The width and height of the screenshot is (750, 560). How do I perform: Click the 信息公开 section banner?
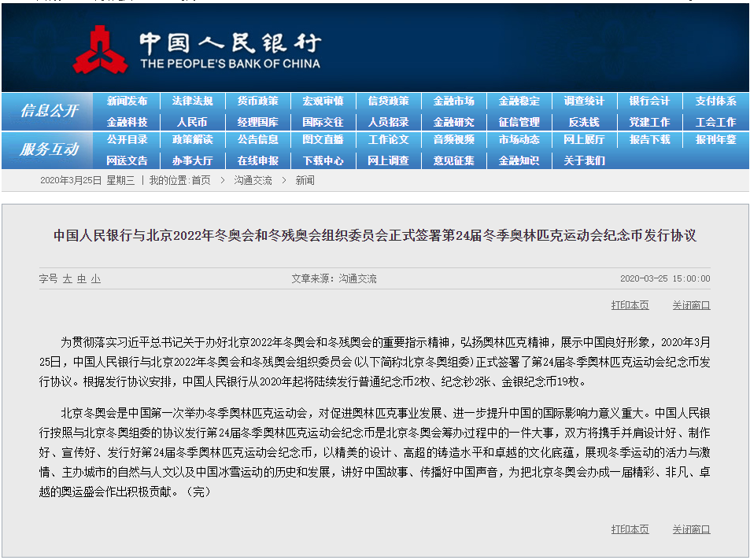(x=49, y=111)
